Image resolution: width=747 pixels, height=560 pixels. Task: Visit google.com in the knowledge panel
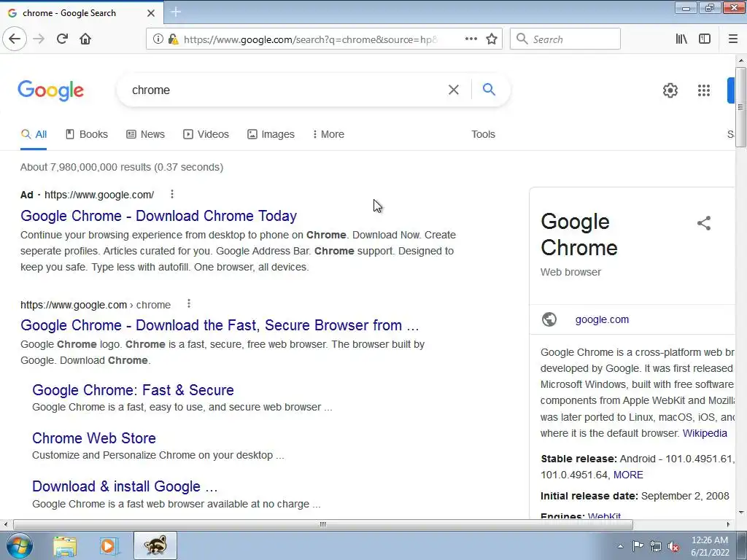click(602, 319)
